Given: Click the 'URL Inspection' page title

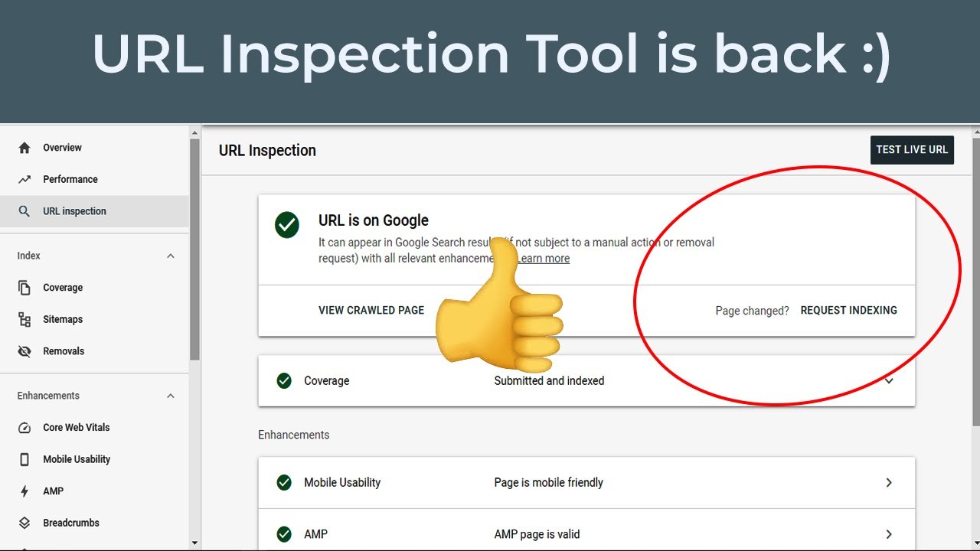Looking at the screenshot, I should click(x=267, y=151).
